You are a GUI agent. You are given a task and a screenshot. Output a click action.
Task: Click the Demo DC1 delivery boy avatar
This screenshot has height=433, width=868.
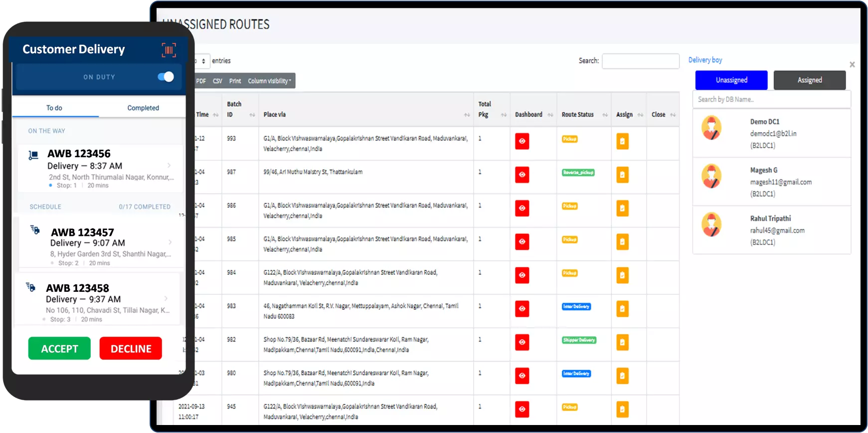click(711, 128)
